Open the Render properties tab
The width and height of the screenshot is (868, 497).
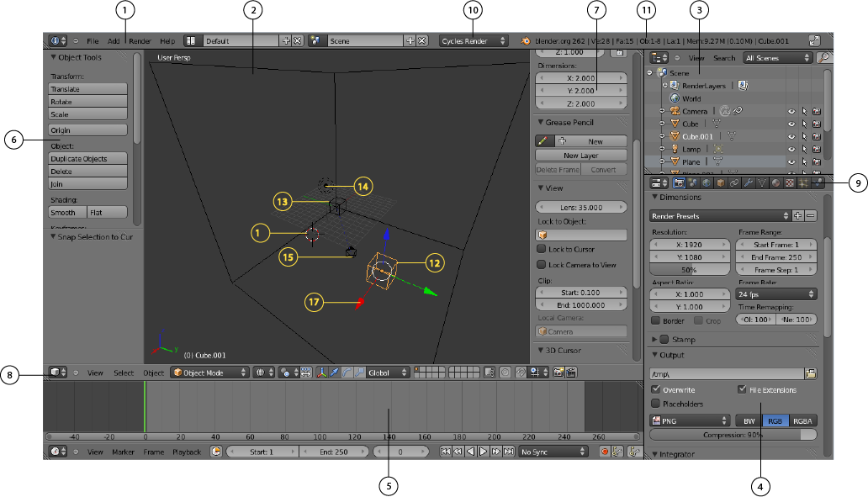pyautogui.click(x=679, y=183)
